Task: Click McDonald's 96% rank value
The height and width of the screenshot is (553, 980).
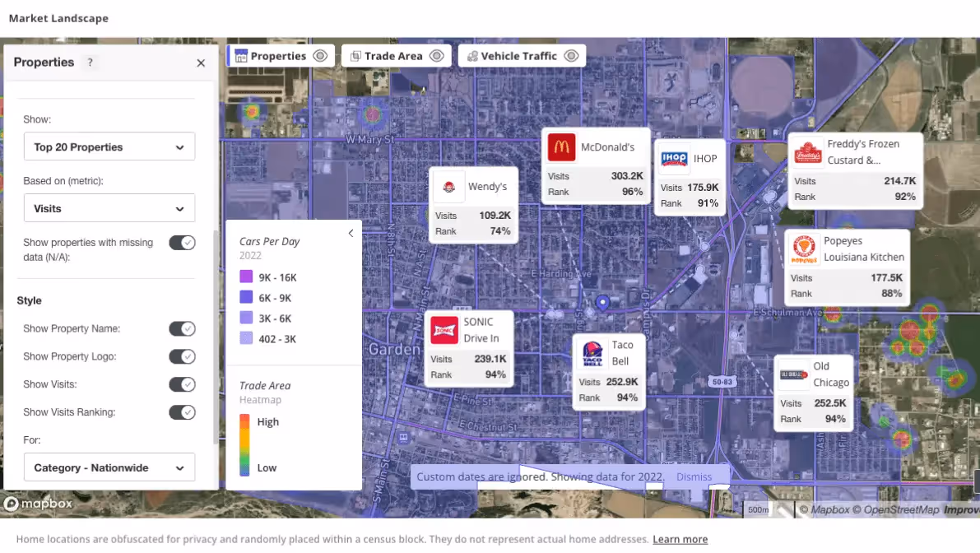Action: pos(633,192)
